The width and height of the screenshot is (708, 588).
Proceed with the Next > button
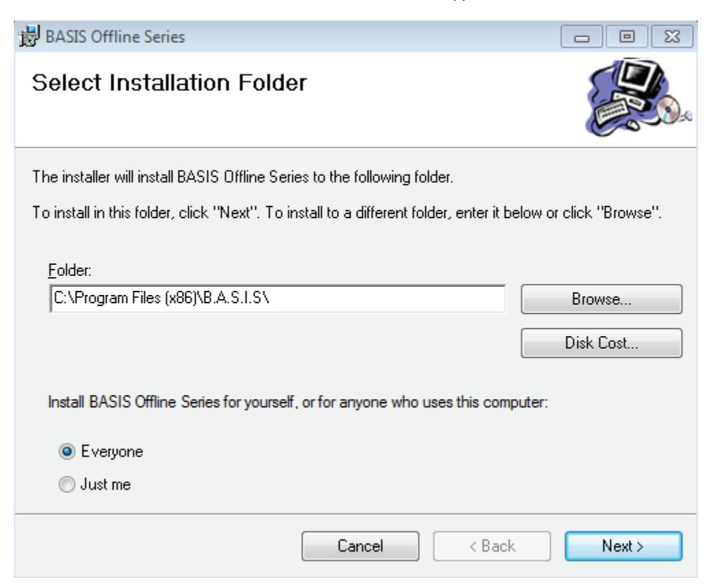tap(623, 546)
